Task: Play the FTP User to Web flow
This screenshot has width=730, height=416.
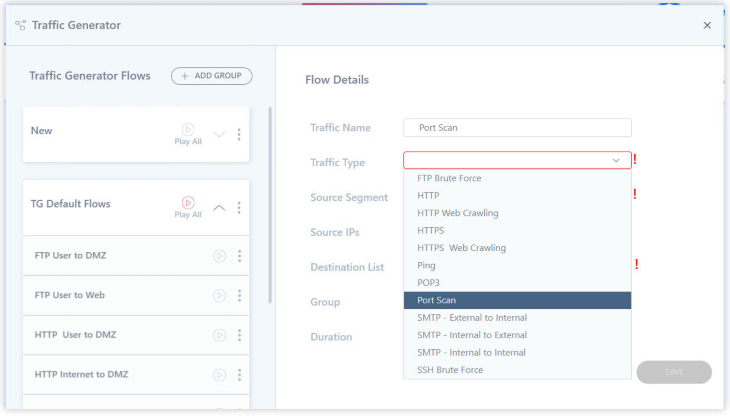Action: click(x=219, y=295)
